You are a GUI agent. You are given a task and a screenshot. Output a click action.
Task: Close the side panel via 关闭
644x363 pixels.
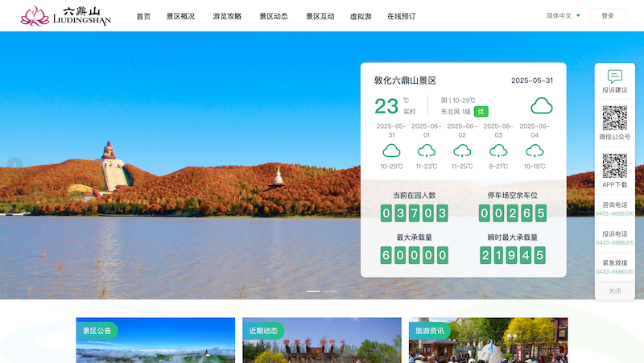click(615, 291)
